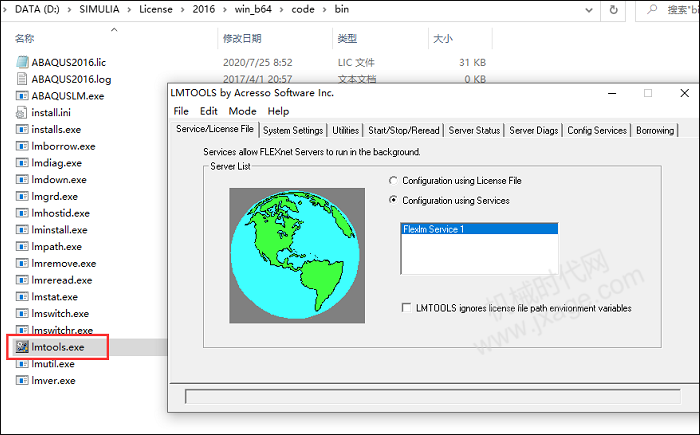Screen dimensions: 700x435
Task: Sort by the 大小 column header
Action: click(x=443, y=38)
